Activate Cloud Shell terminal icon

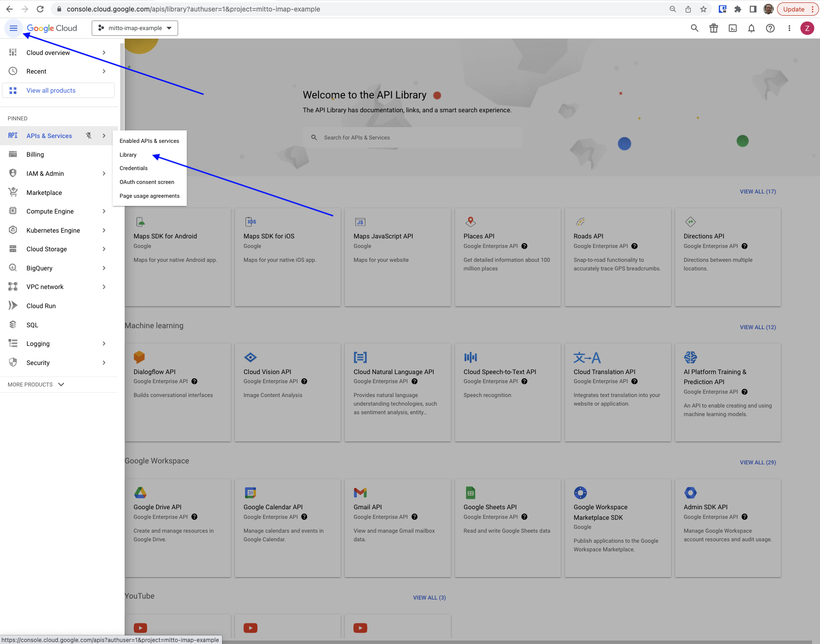pyautogui.click(x=733, y=28)
